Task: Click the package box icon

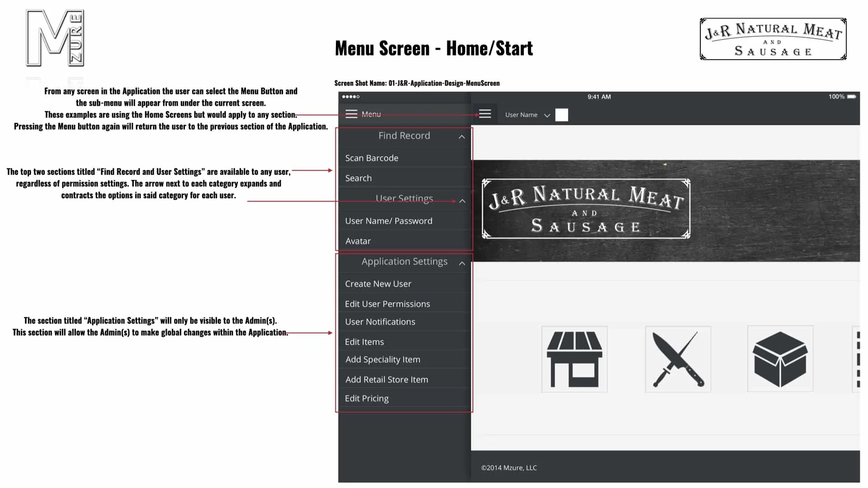Action: 780,359
